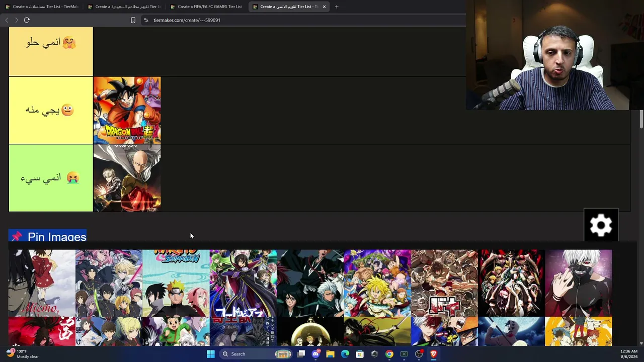Select the Dragon Ball Super image in tier
The width and height of the screenshot is (644, 362).
tap(127, 110)
